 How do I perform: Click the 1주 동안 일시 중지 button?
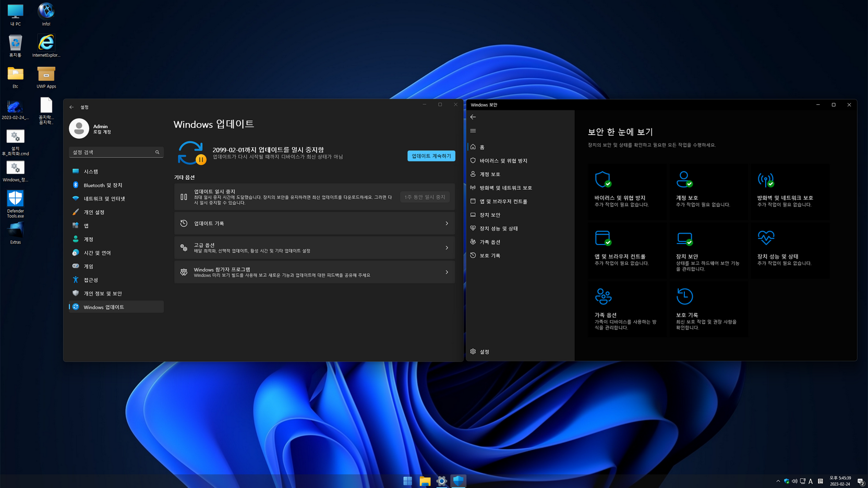pos(425,197)
